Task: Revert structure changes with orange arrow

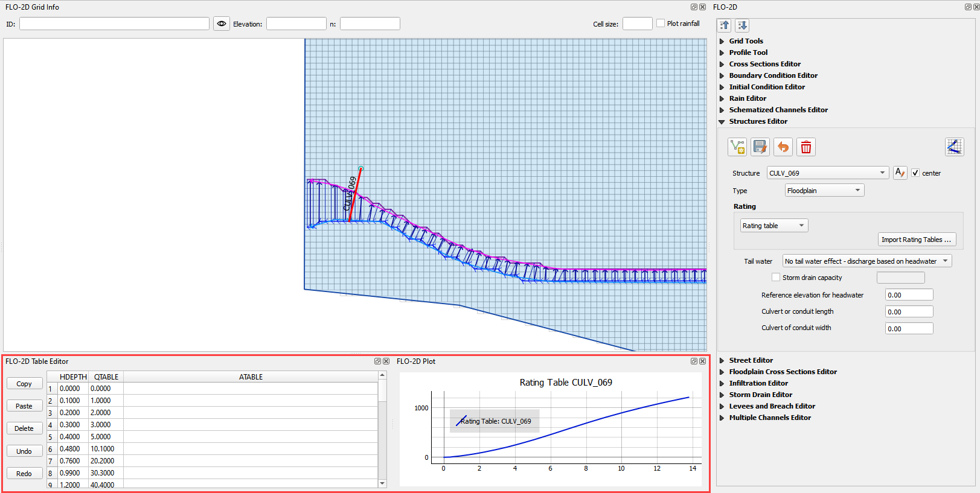Action: pyautogui.click(x=783, y=147)
